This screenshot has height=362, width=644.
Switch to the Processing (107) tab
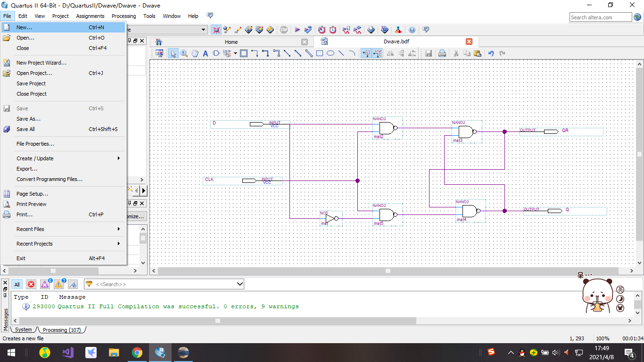61,330
